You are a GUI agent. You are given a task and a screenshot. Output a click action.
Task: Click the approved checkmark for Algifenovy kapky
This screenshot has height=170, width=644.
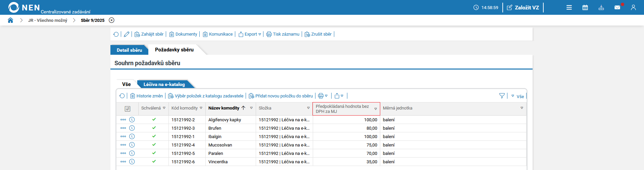(154, 119)
